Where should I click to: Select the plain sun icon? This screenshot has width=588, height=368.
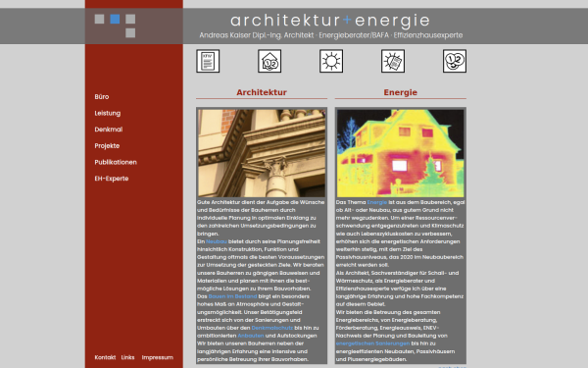[x=331, y=61]
